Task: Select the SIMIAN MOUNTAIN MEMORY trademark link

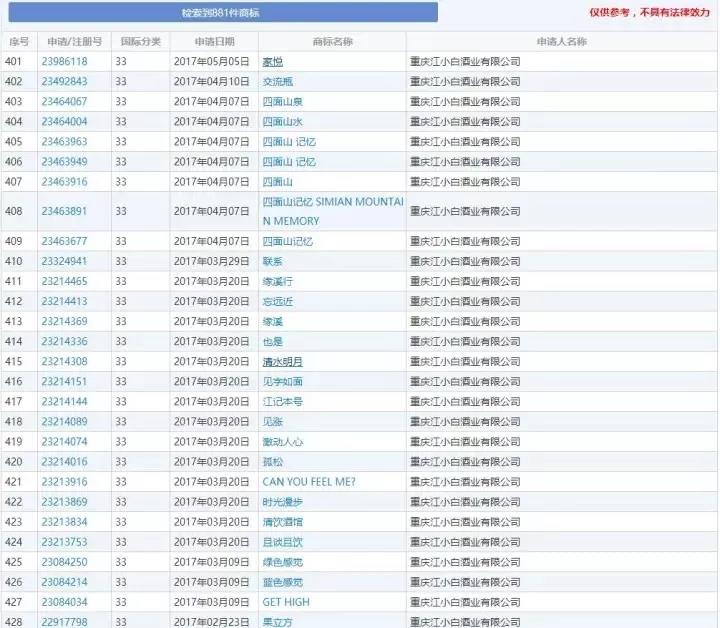Action: pyautogui.click(x=332, y=211)
